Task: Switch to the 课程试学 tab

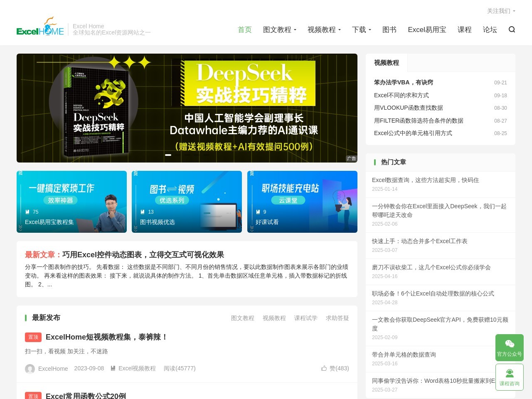Action: (305, 318)
